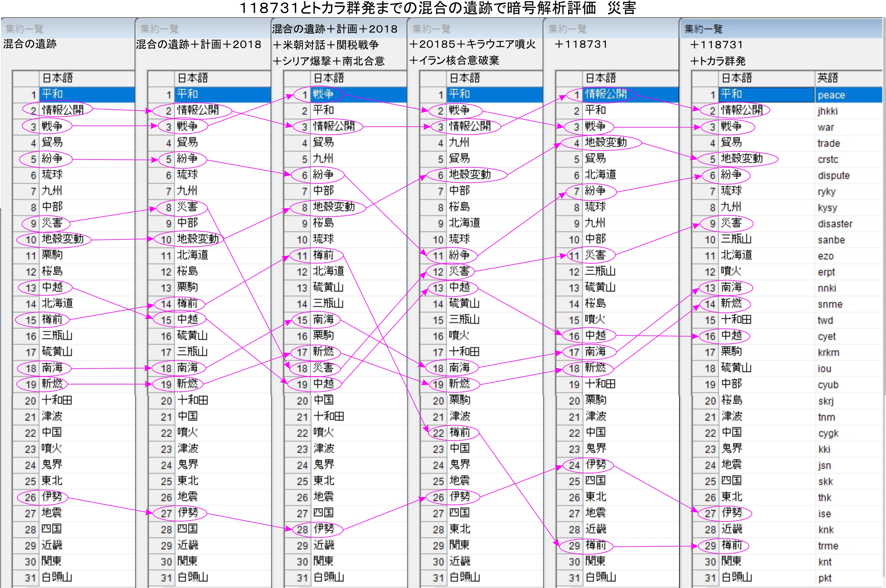886x588 pixels.
Task: Select the 'peace' cell in English column
Action: (x=831, y=95)
